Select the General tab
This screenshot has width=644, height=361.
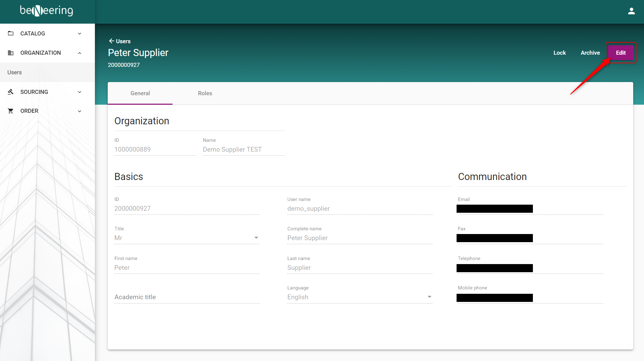coord(140,93)
